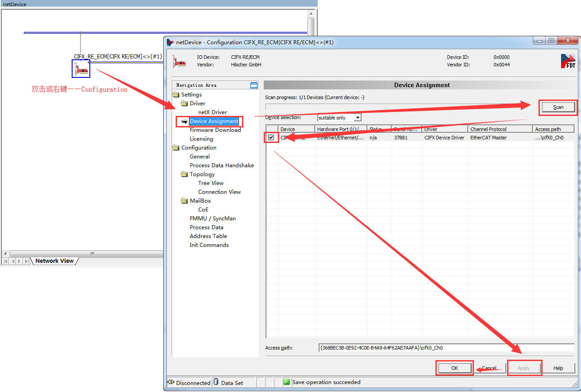Click the netDevice dialog title bar icon
Image resolution: width=581 pixels, height=392 pixels.
tap(170, 42)
